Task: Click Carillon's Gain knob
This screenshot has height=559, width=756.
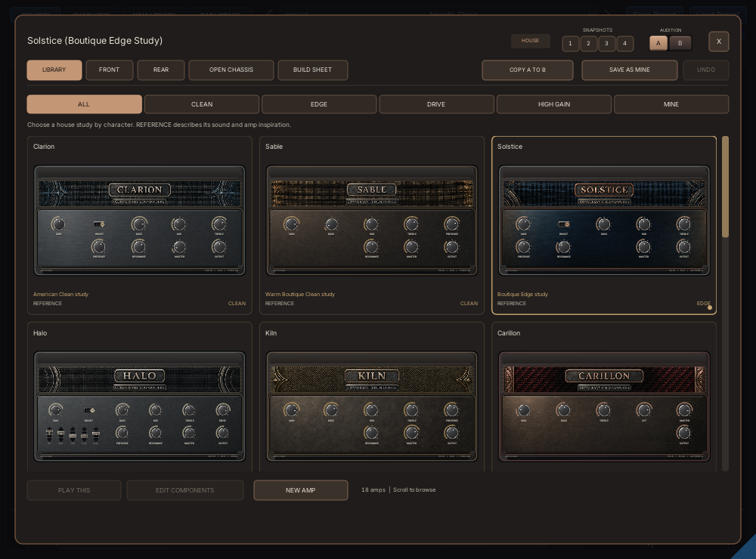Action: 523,410
